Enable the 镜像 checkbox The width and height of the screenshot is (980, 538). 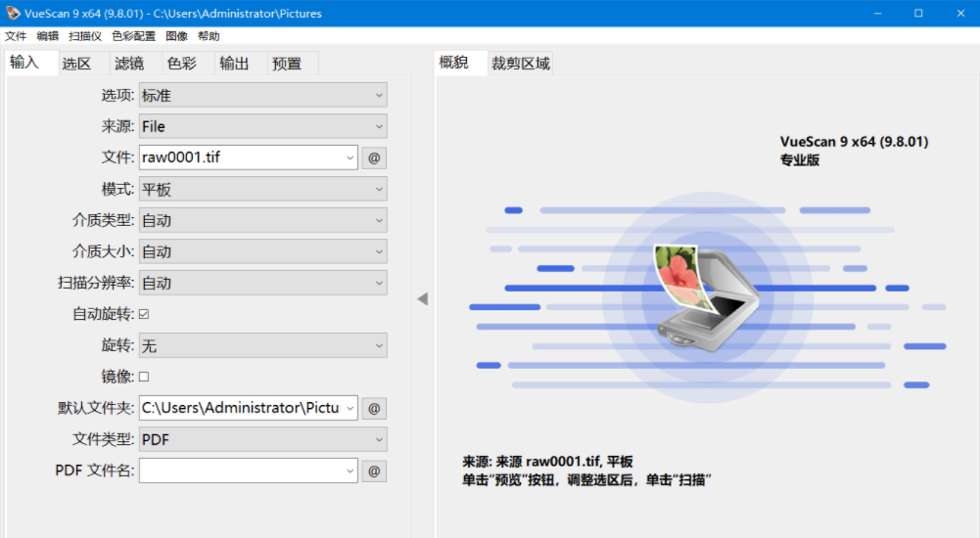[x=144, y=377]
